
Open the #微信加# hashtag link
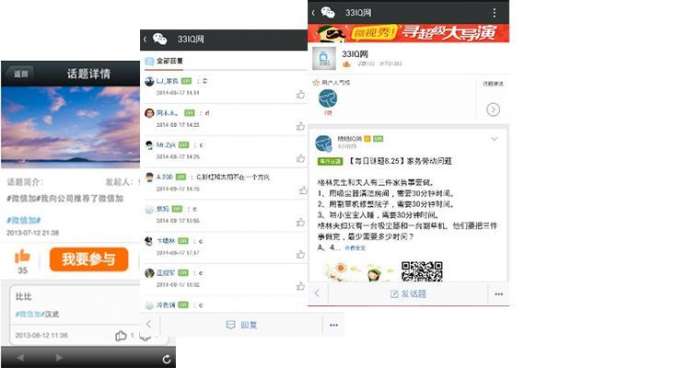[24, 220]
